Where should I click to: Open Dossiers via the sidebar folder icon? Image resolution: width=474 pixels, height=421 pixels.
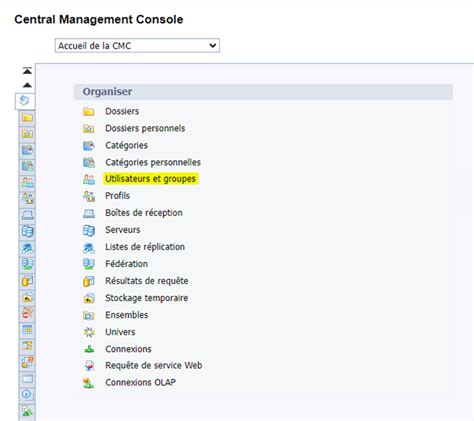(x=27, y=117)
